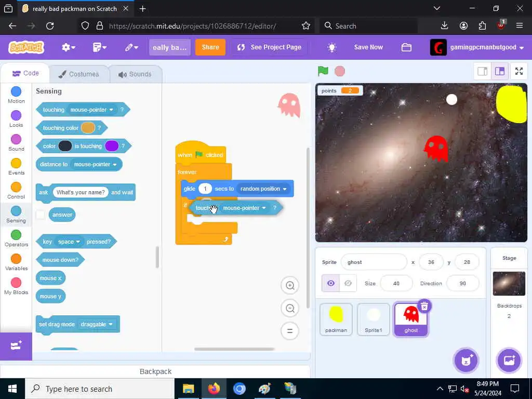The height and width of the screenshot is (399, 532).
Task: Select the My Blocks category
Action: click(x=16, y=286)
